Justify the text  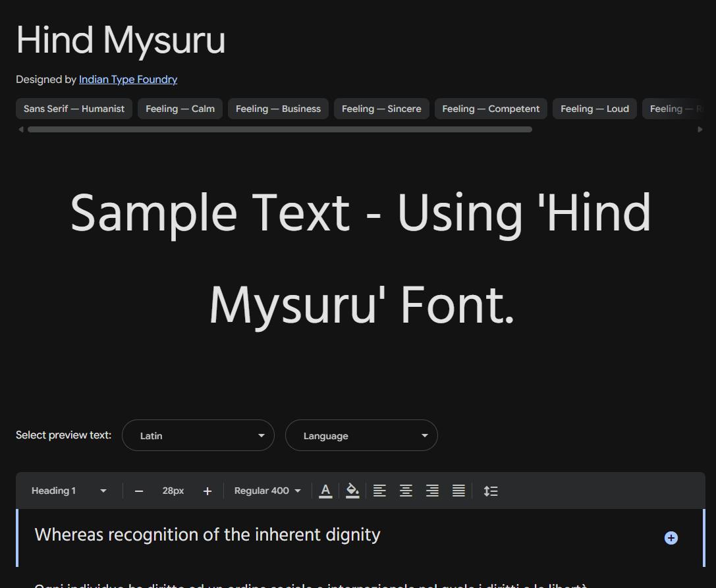(458, 491)
